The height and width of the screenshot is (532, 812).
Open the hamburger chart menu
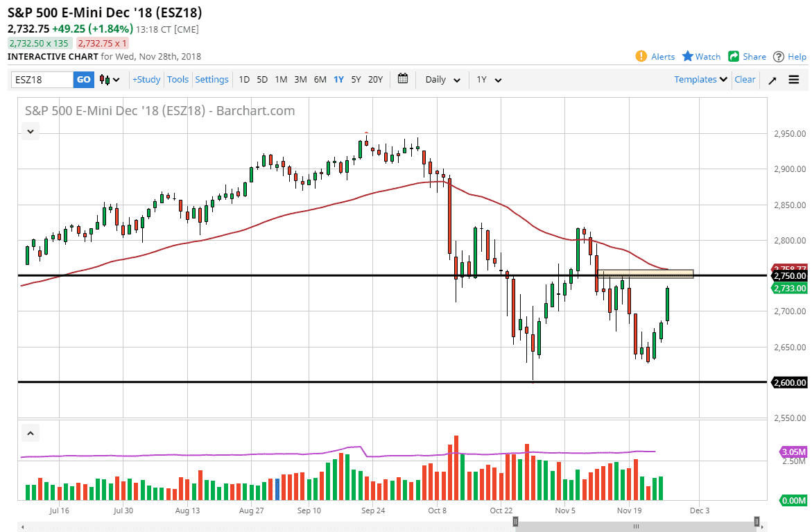click(x=794, y=79)
